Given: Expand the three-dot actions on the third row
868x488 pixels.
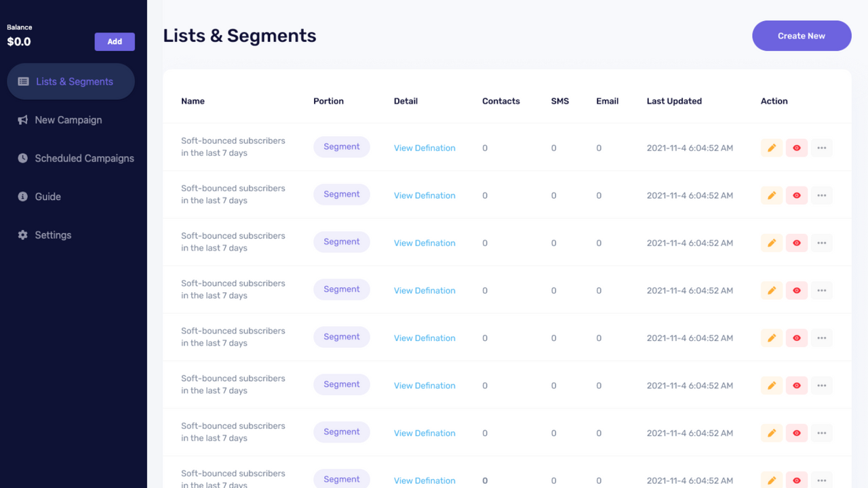Looking at the screenshot, I should 821,242.
